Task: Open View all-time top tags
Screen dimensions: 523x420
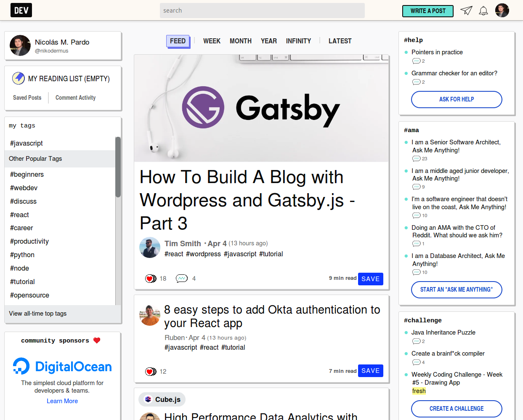Action: tap(38, 314)
